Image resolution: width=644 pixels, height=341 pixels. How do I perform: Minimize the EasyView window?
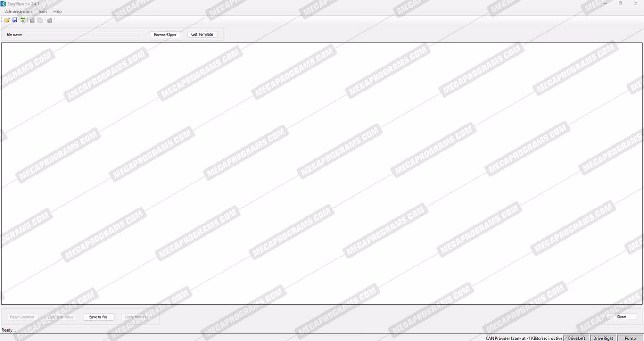[605, 3]
